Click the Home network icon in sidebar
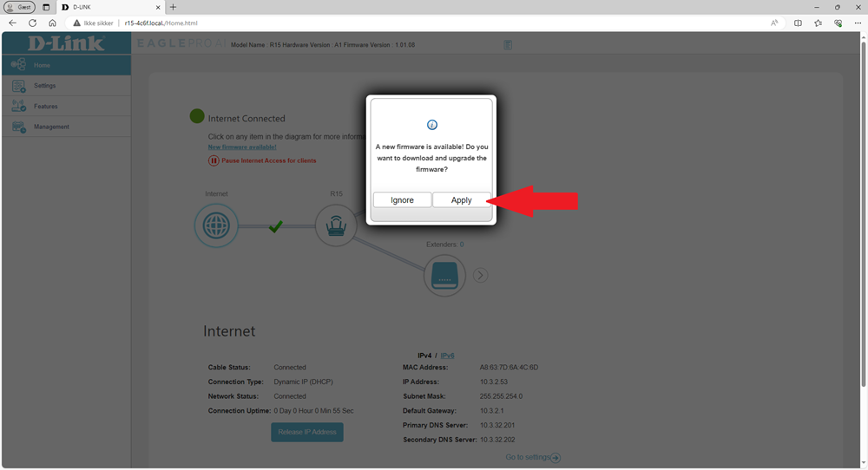Viewport: 868px width, 470px height. (x=18, y=65)
